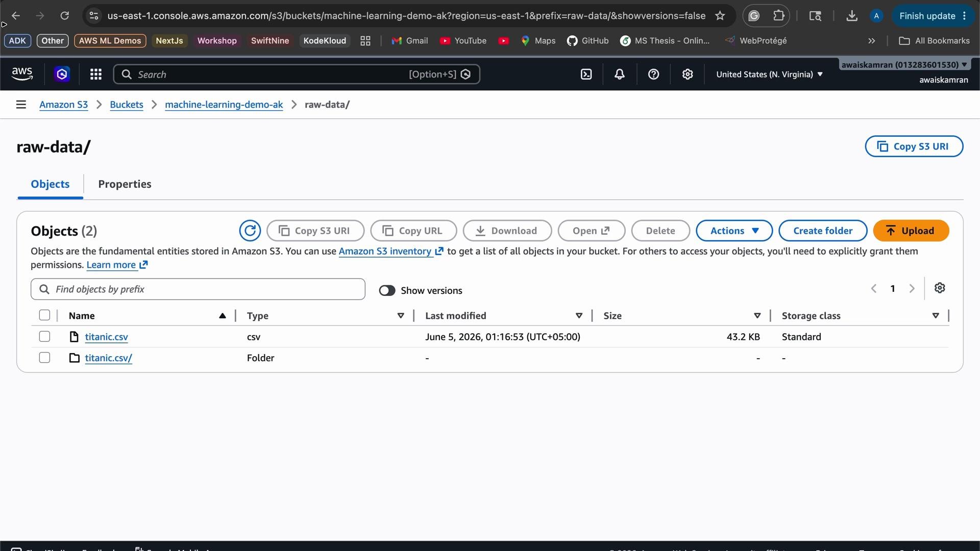Viewport: 980px width, 551px height.
Task: Open the titanic.csv object link
Action: 106,337
